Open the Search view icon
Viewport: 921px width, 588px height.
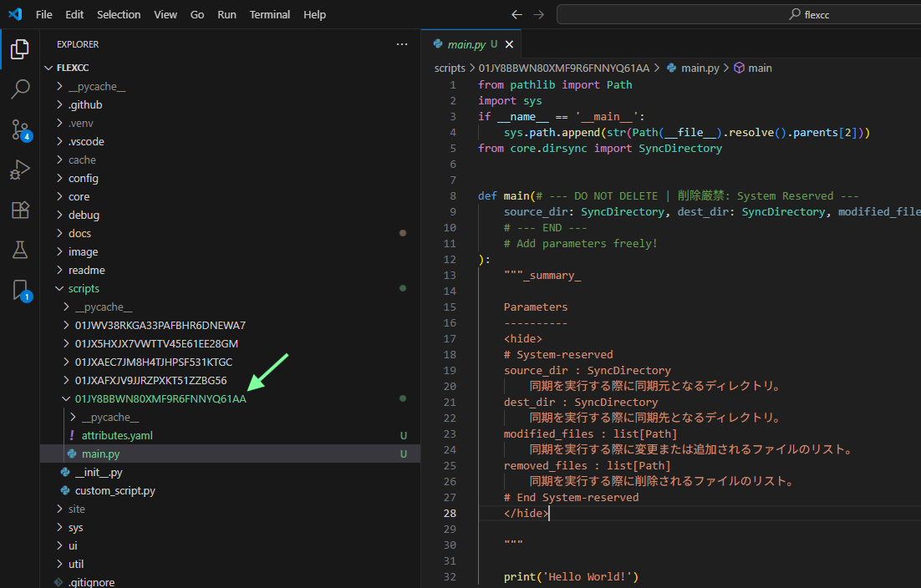[20, 89]
